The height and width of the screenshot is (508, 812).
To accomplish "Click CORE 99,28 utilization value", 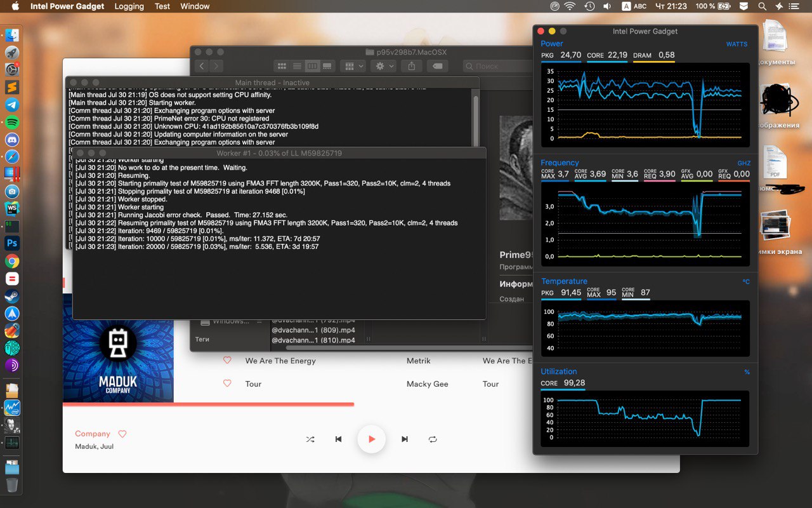I will click(x=563, y=383).
